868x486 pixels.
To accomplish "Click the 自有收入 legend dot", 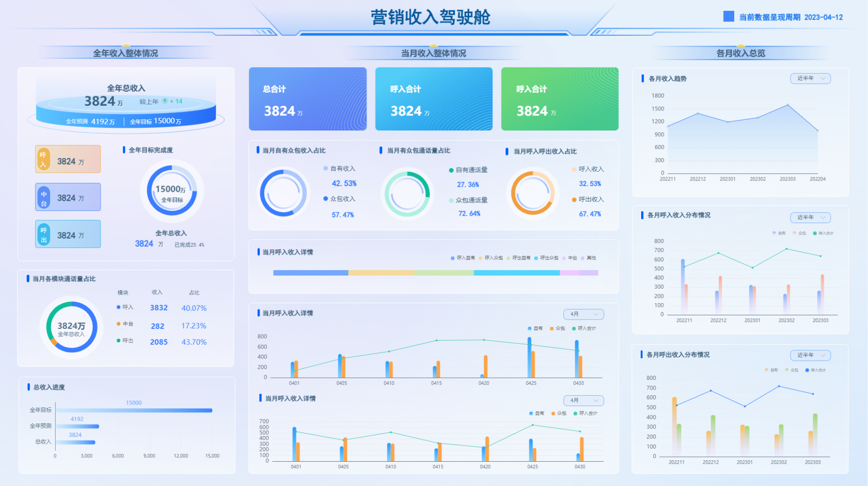I will pos(325,168).
